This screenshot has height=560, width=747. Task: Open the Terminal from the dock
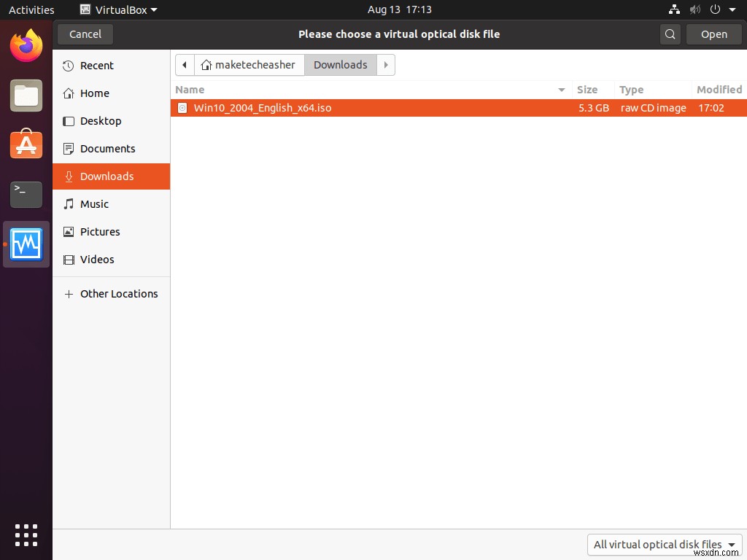point(26,195)
